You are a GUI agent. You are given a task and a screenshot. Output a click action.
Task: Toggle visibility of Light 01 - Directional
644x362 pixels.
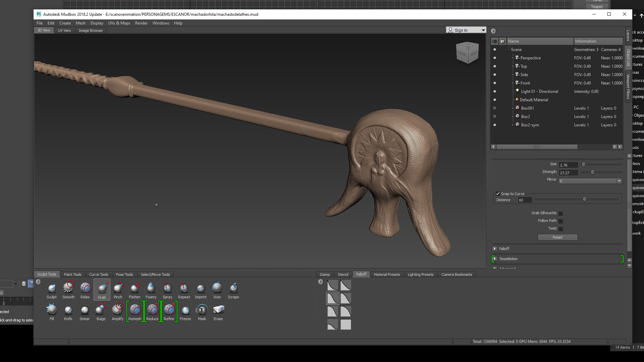(x=494, y=92)
